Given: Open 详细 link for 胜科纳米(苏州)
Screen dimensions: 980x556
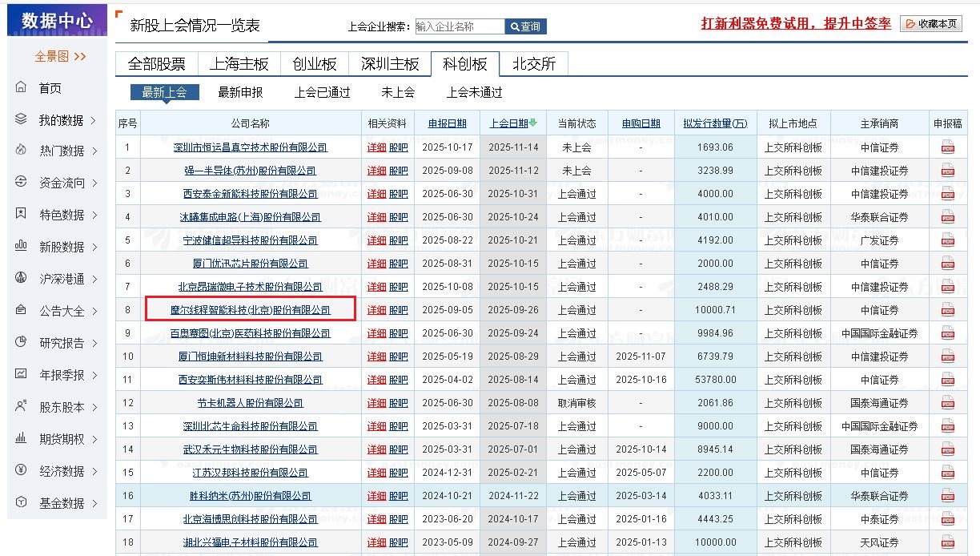Looking at the screenshot, I should point(376,496).
